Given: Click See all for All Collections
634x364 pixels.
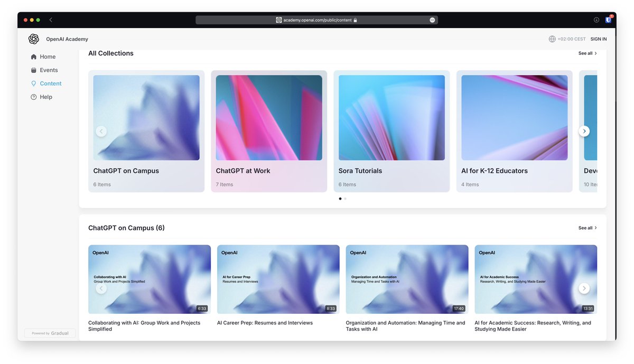Looking at the screenshot, I should (585, 53).
